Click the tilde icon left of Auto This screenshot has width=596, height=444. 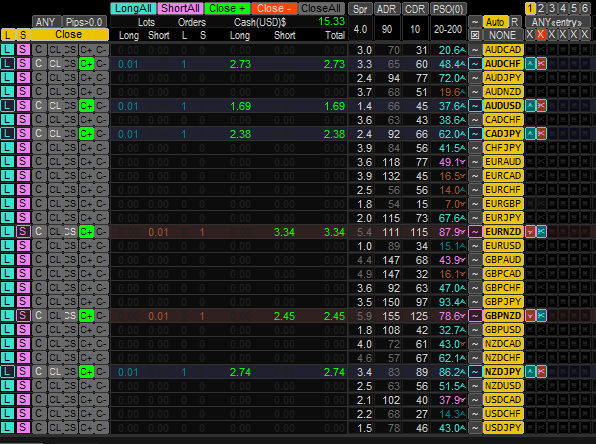click(x=475, y=22)
